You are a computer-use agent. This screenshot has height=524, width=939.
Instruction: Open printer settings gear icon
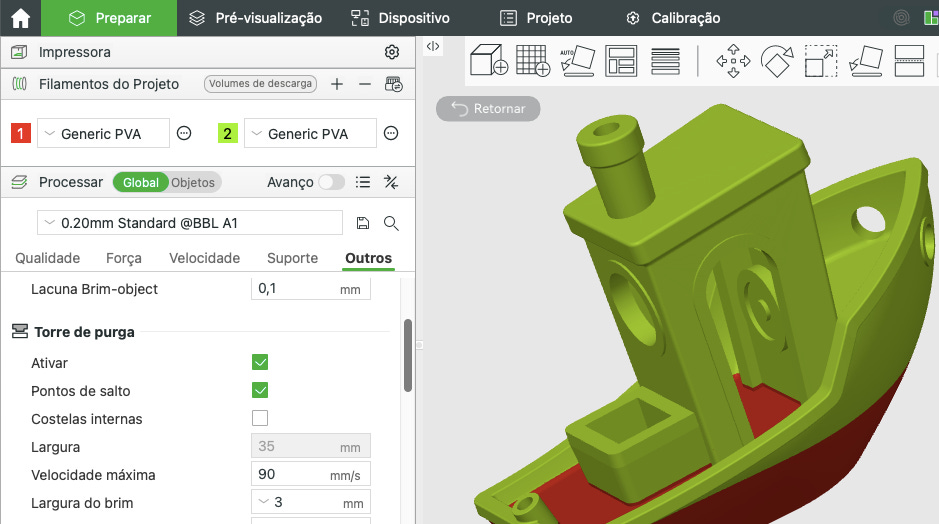392,52
